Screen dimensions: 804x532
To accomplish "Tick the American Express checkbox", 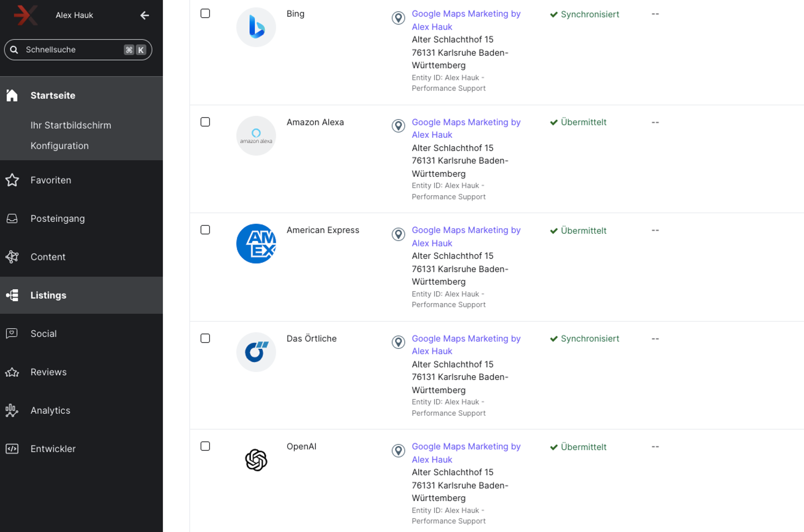I will (205, 230).
